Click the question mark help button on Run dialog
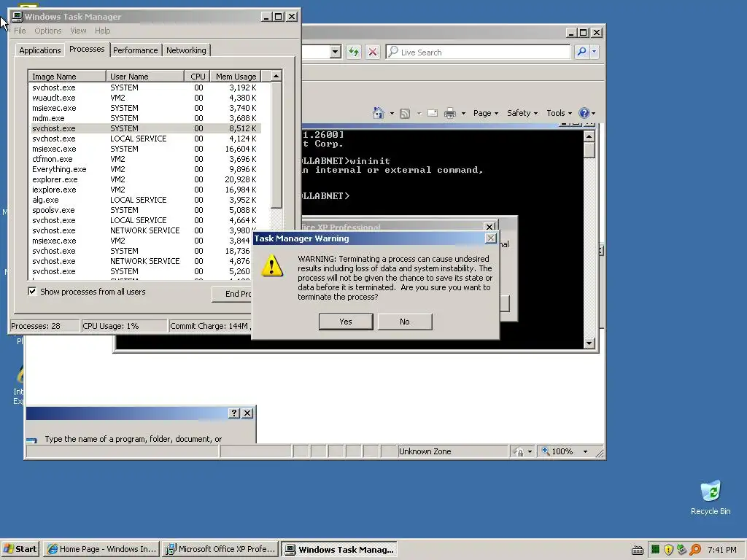 (234, 413)
